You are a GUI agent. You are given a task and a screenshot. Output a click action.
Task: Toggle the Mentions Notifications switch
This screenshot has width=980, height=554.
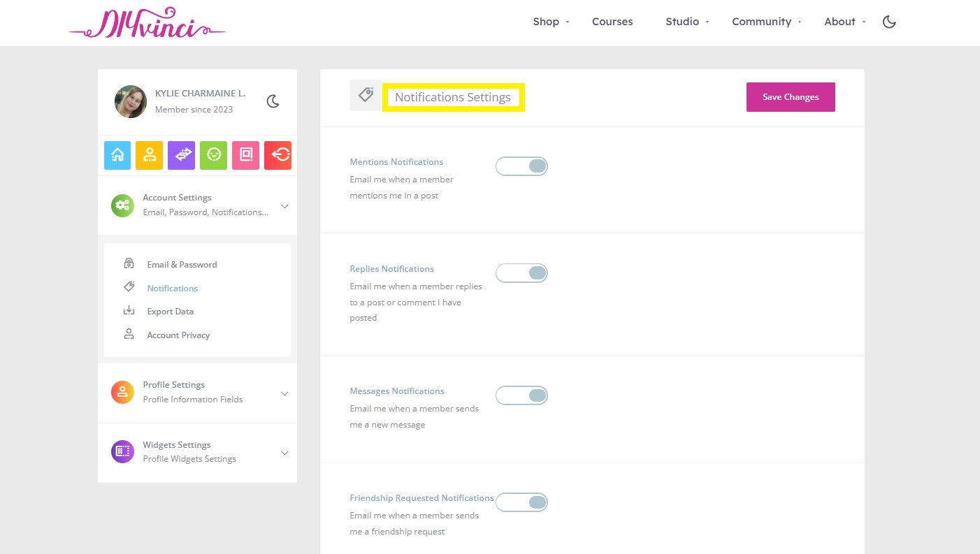point(521,166)
